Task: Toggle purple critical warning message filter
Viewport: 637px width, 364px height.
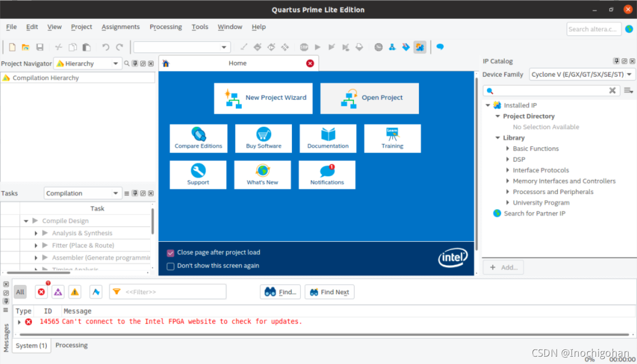Action: [x=58, y=292]
